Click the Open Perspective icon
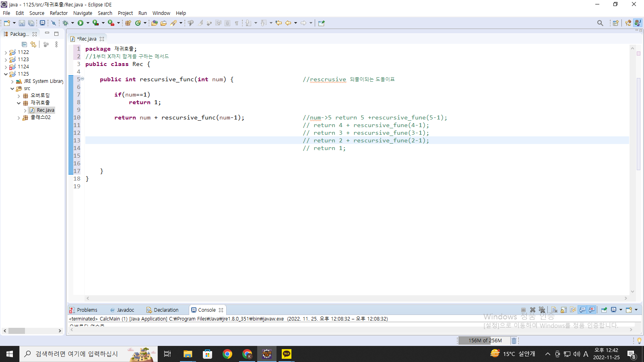 (x=615, y=23)
